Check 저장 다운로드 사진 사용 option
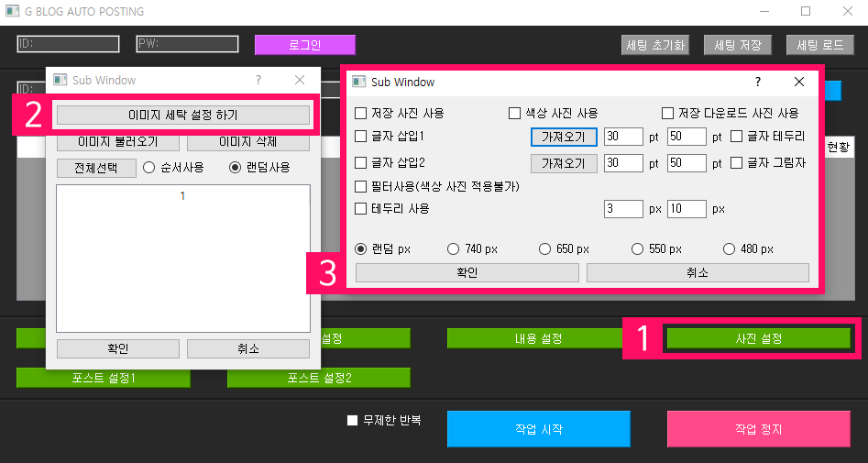The width and height of the screenshot is (868, 463). 668,114
